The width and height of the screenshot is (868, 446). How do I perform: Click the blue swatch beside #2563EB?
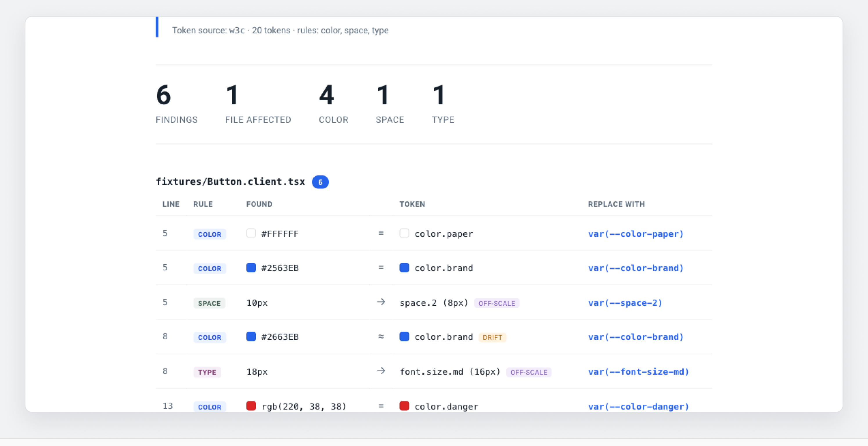(x=251, y=268)
